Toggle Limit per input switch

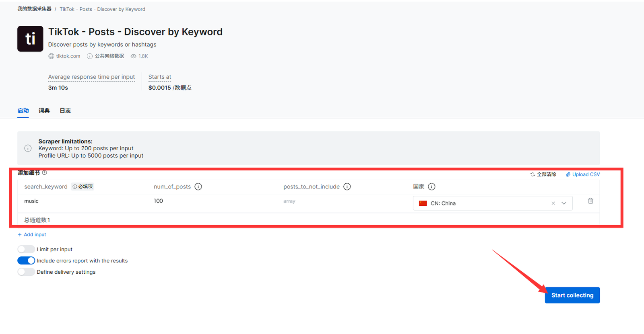[26, 249]
